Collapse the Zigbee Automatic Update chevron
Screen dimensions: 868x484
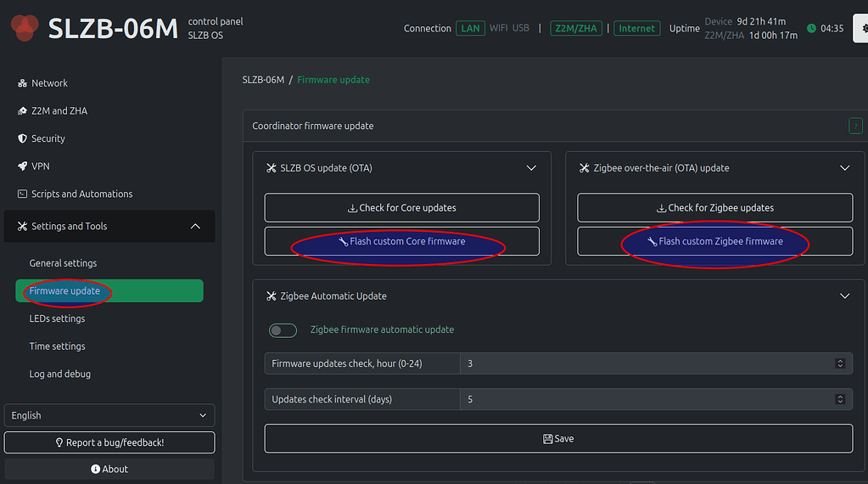coord(845,296)
